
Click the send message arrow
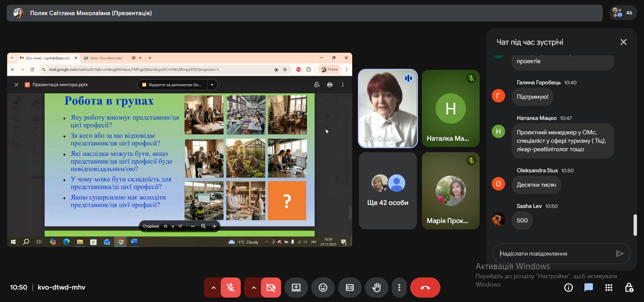pyautogui.click(x=620, y=254)
